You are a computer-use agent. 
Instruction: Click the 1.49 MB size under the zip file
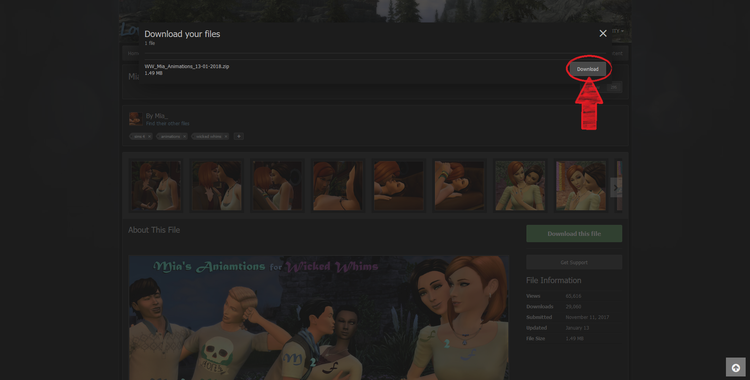pos(154,73)
